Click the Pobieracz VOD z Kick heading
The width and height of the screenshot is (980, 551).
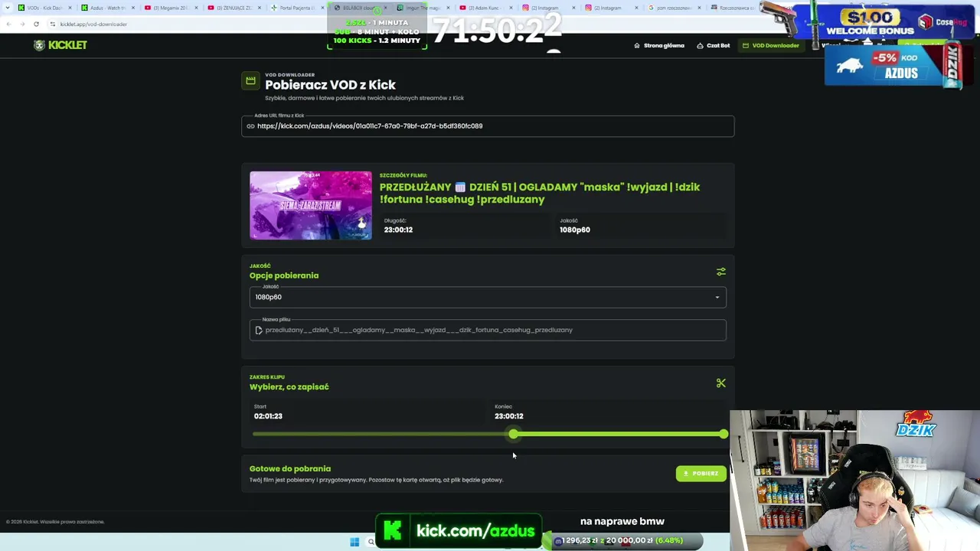[331, 85]
